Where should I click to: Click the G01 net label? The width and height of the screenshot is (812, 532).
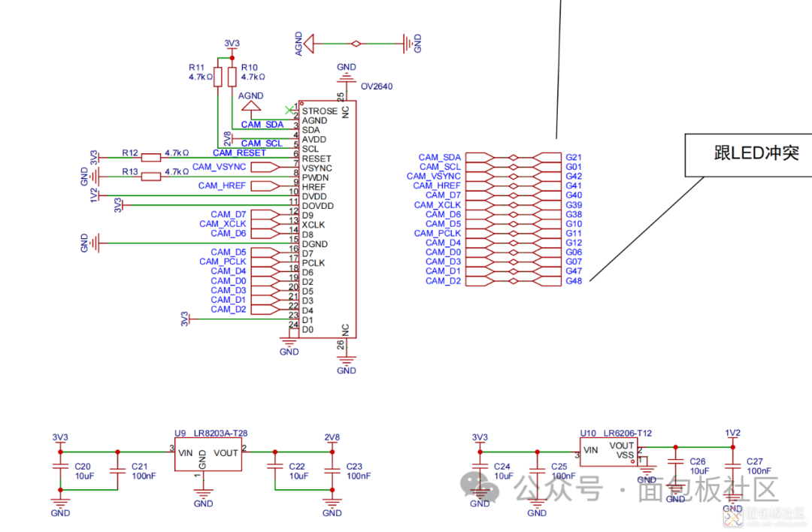tap(574, 167)
